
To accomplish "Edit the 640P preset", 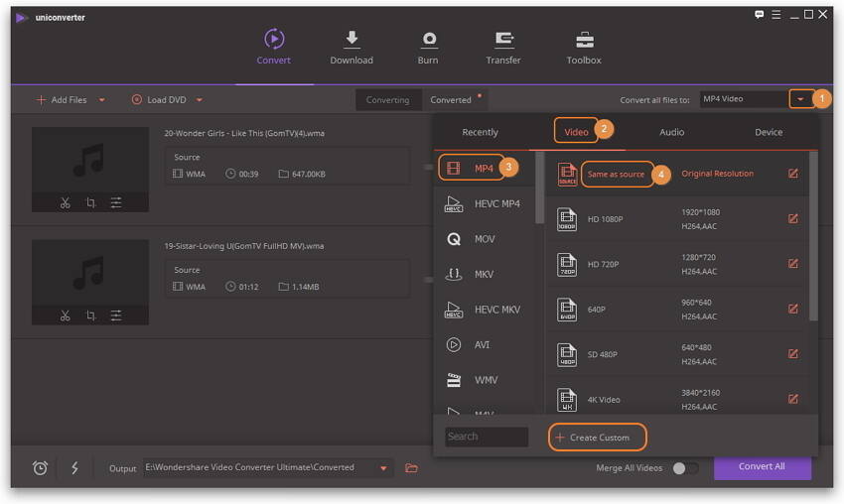I will pos(793,309).
